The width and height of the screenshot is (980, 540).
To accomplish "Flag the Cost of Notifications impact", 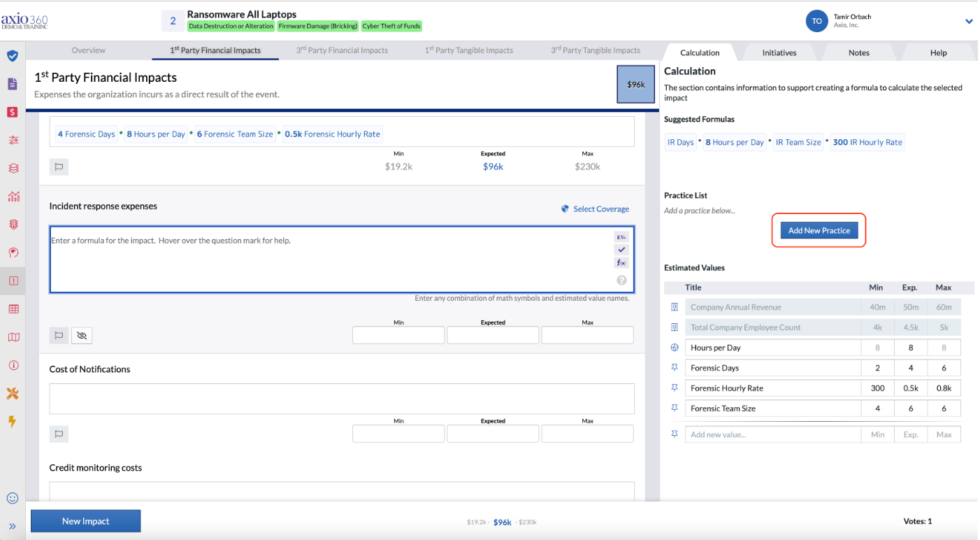I will point(59,434).
